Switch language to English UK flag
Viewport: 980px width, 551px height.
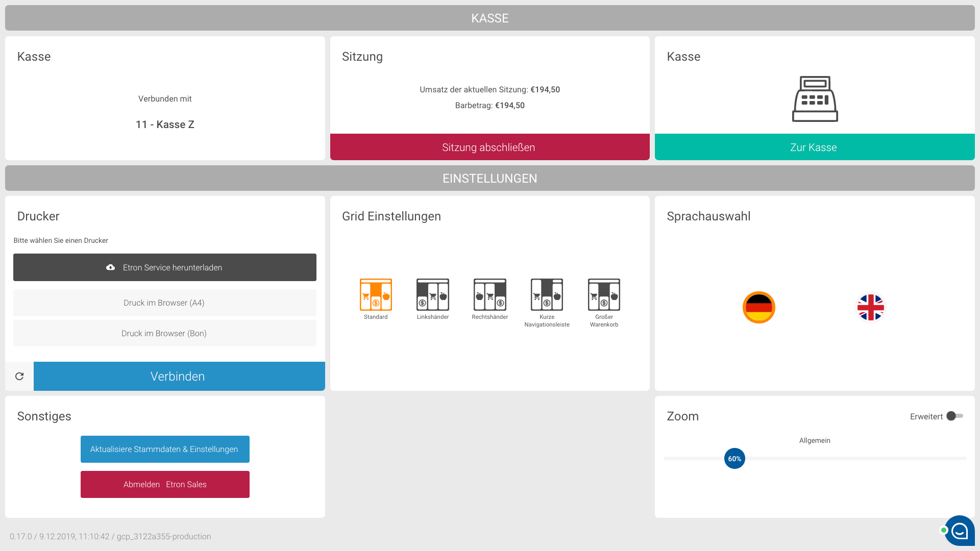click(x=870, y=307)
